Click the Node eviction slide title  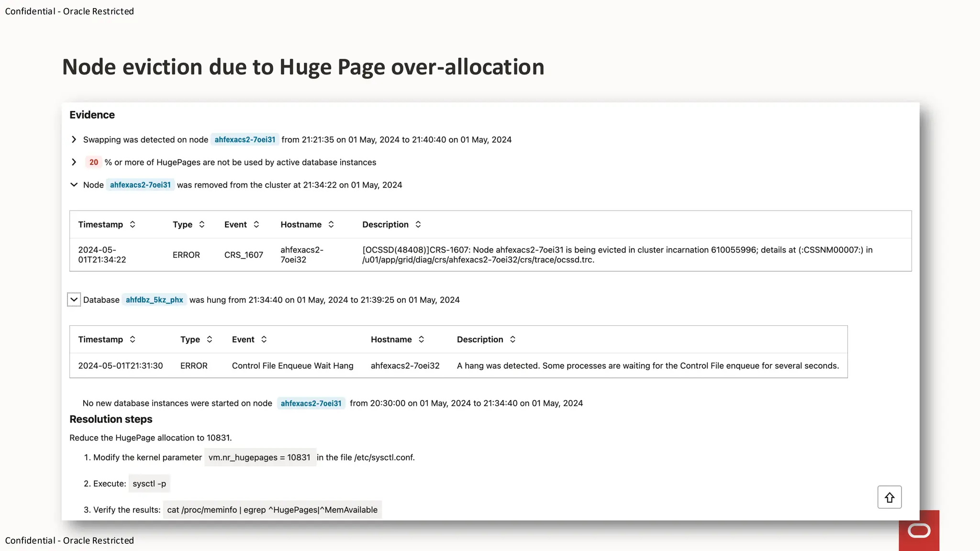(303, 67)
